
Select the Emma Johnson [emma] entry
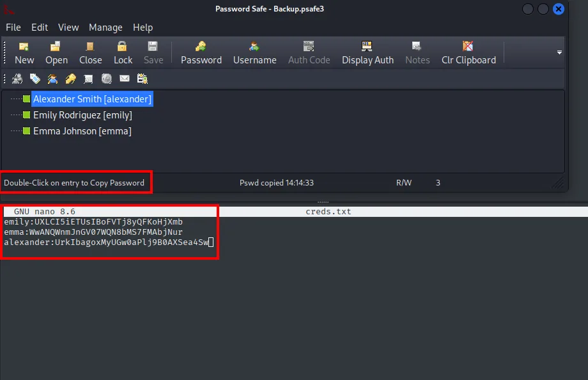(x=82, y=131)
